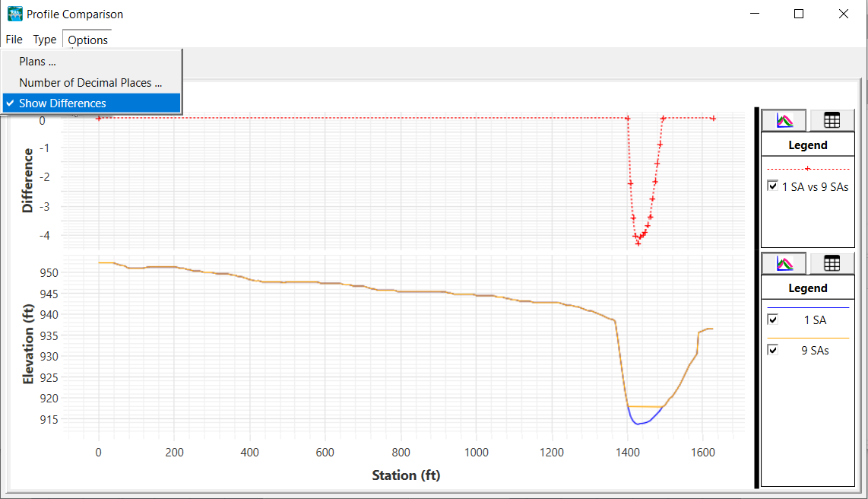
Task: Show table view for the Elevation profile
Action: click(832, 263)
